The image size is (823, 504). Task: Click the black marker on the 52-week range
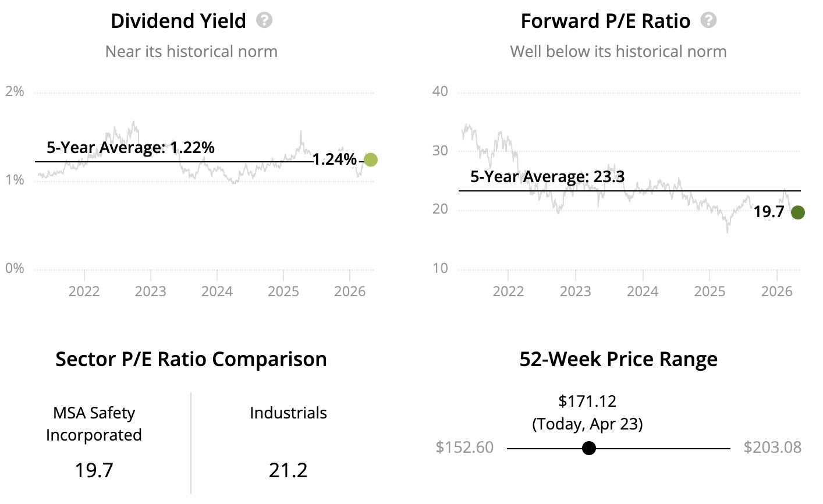pyautogui.click(x=589, y=448)
